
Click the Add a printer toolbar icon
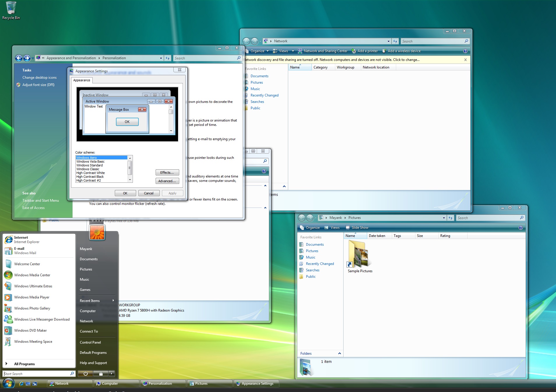365,51
